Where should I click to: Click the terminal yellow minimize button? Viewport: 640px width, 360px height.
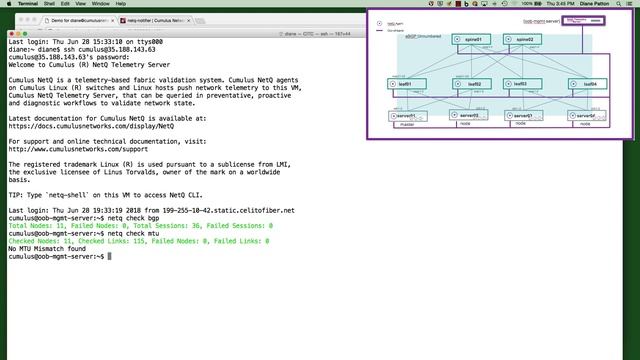coord(18,34)
